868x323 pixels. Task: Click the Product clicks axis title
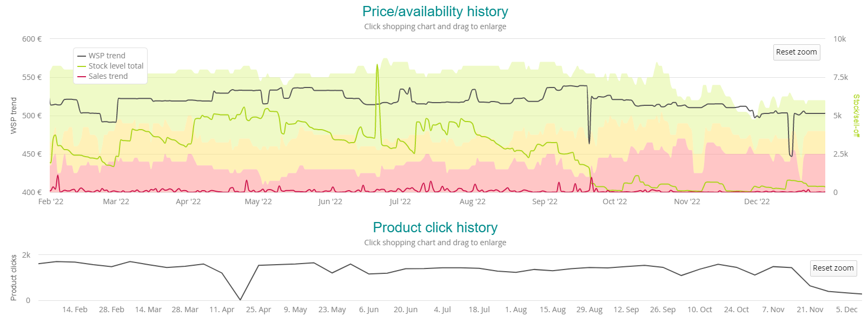coord(14,277)
